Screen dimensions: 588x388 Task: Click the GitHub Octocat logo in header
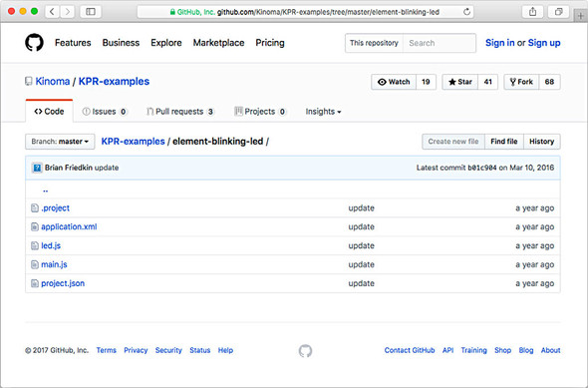point(34,43)
